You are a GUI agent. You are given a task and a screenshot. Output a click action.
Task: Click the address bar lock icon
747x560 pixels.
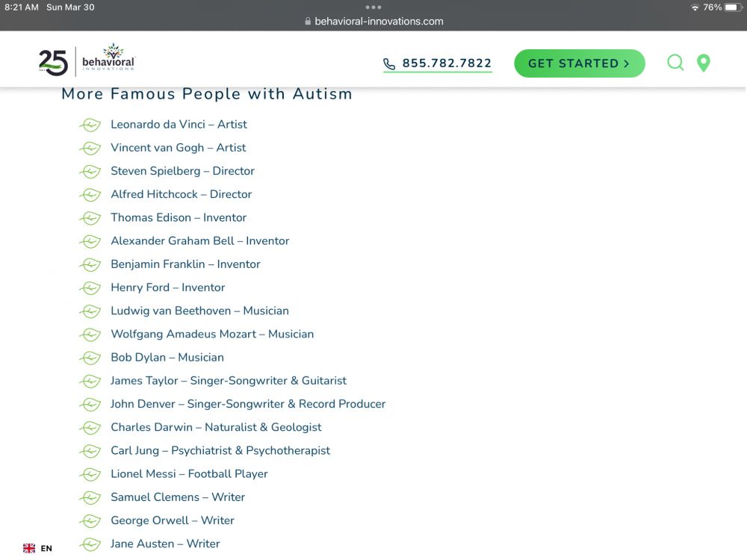308,22
